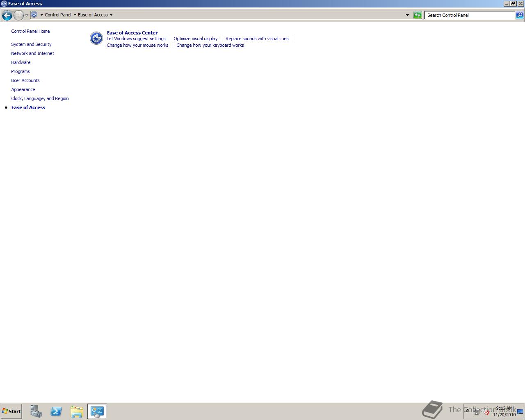The image size is (525, 420).
Task: Click the Control Panel icon in address bar
Action: coord(34,15)
